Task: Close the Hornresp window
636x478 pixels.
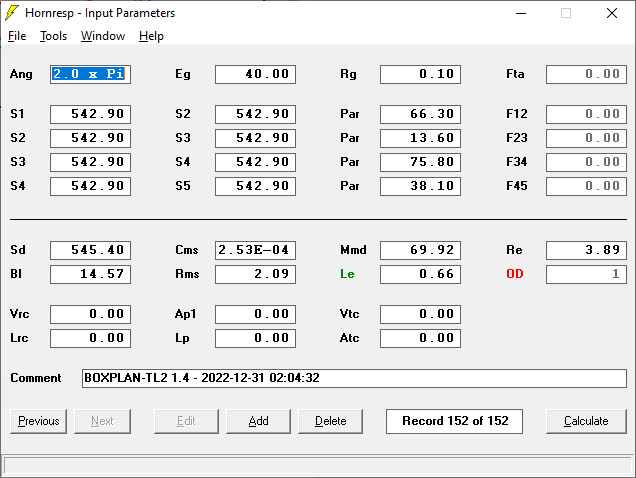Action: point(612,13)
